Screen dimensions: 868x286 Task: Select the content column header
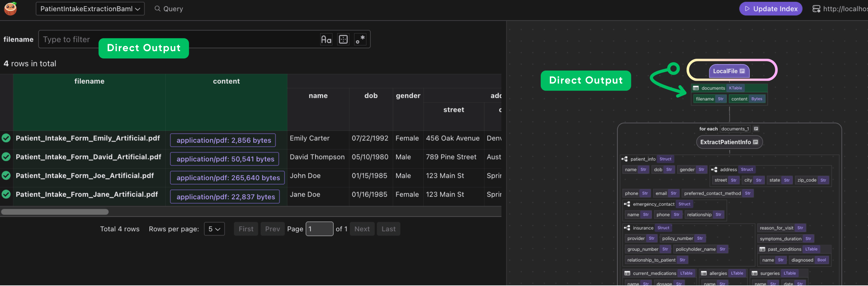(226, 81)
